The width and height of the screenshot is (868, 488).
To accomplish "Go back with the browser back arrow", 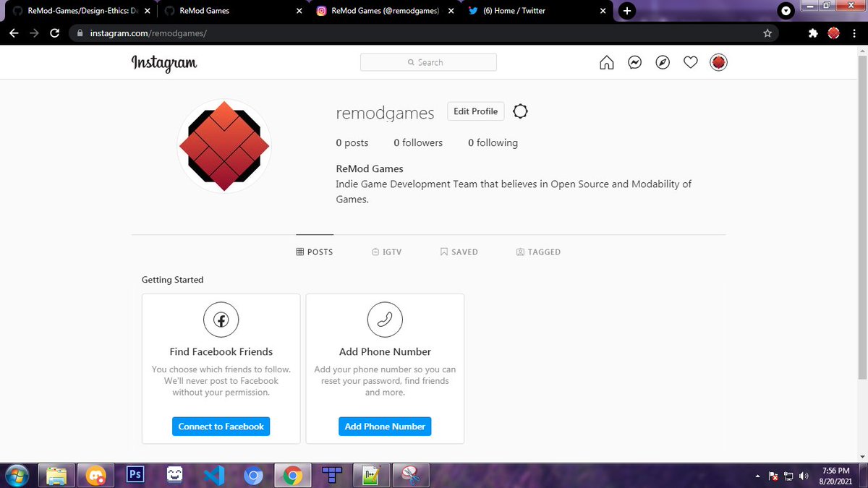I will (14, 33).
